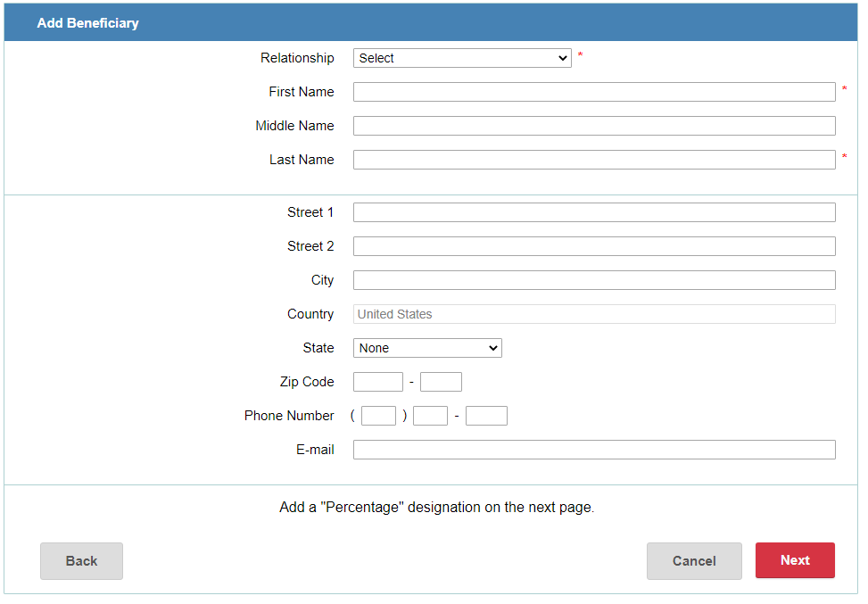The image size is (868, 604).
Task: Click the middle Phone Number box
Action: pos(430,416)
